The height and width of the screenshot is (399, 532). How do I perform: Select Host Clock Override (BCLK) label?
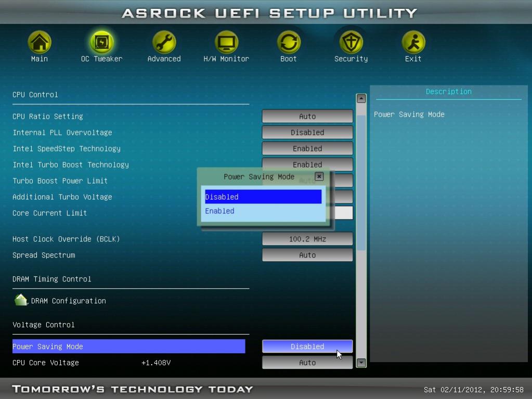[x=66, y=239]
